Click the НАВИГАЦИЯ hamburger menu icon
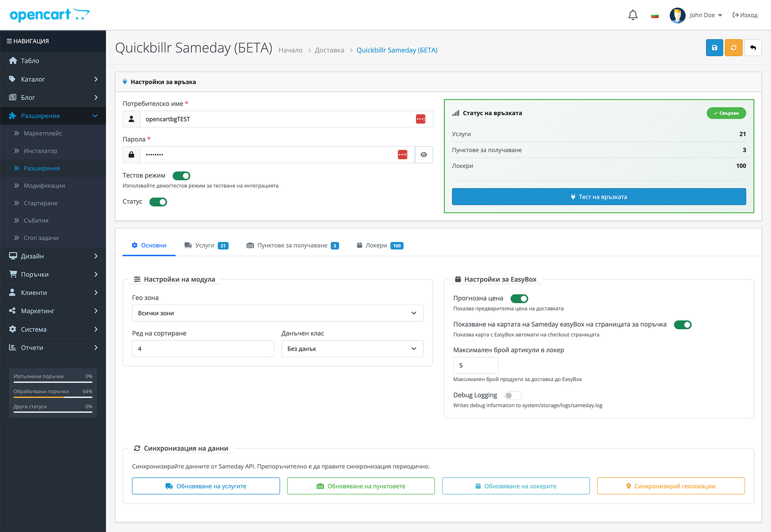 pyautogui.click(x=9, y=41)
